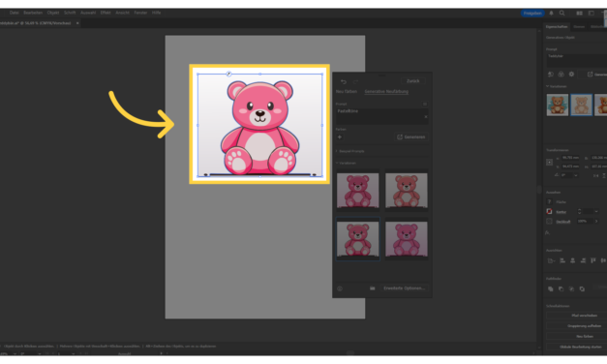
Task: Click the horizontal align center icon
Action: pos(572,260)
